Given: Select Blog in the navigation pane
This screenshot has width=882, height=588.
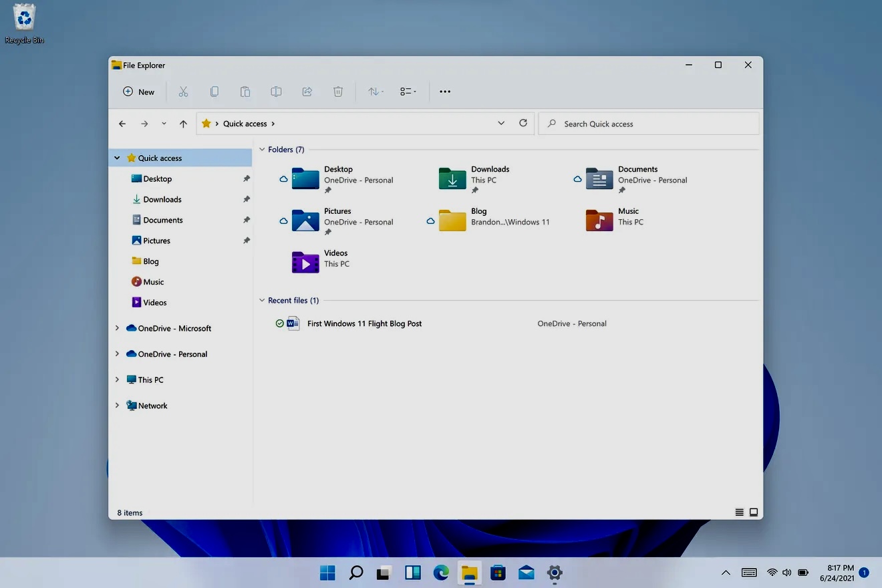Looking at the screenshot, I should tap(145, 261).
